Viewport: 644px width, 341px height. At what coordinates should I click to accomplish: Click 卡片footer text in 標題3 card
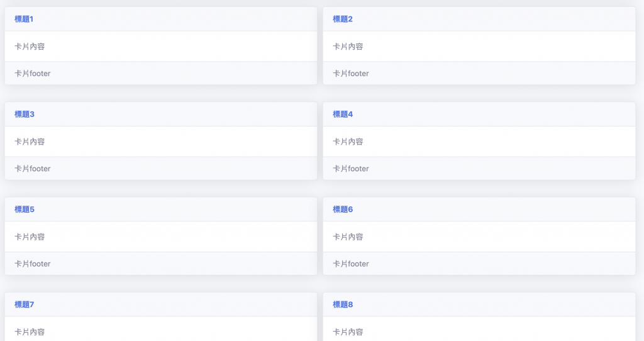[x=33, y=169]
